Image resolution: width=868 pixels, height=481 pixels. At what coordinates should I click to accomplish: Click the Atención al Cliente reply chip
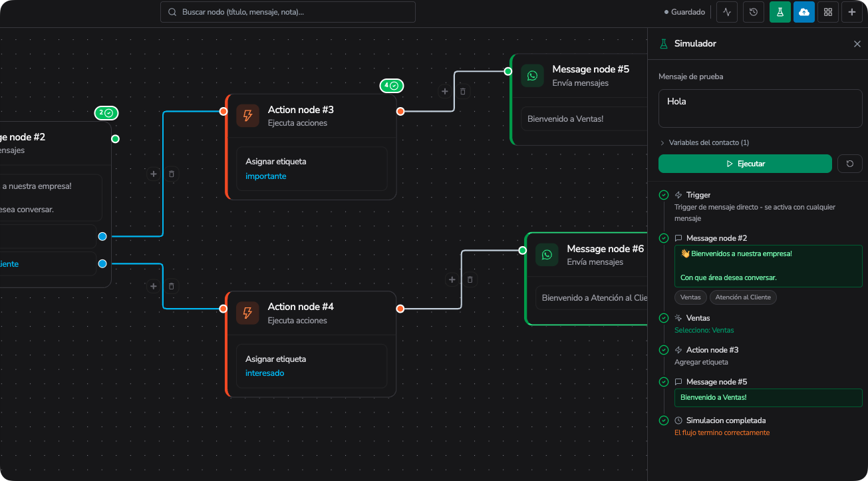tap(743, 297)
